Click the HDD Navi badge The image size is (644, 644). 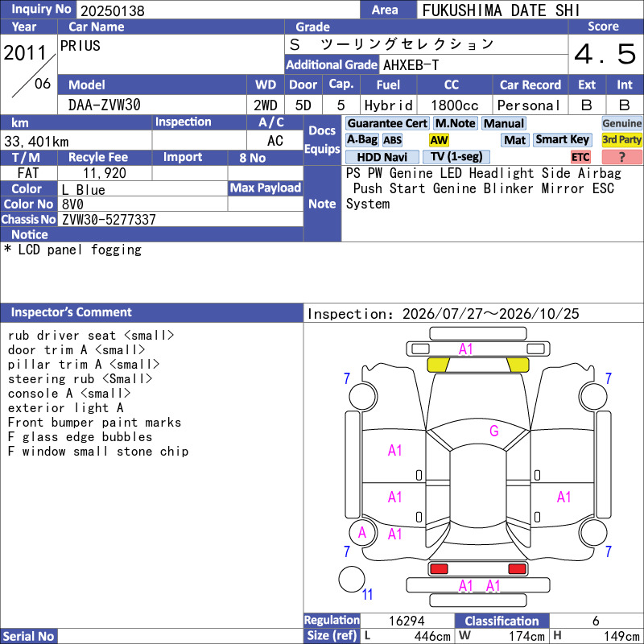tap(382, 157)
